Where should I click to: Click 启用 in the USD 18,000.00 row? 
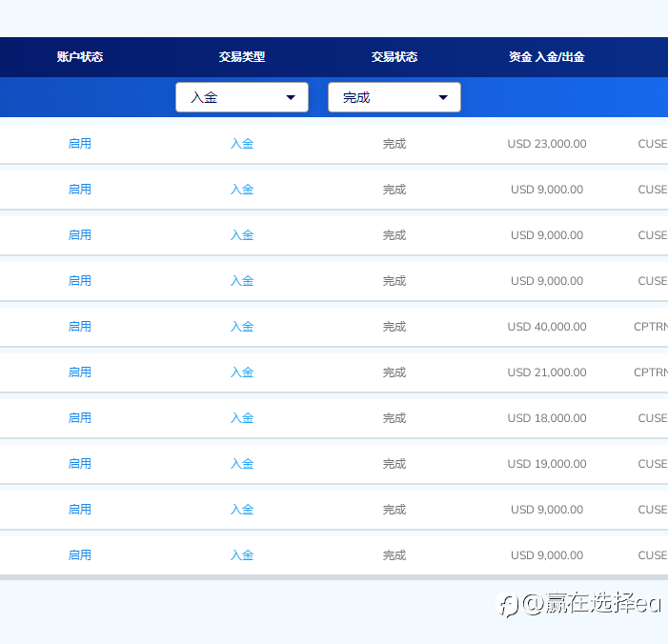pyautogui.click(x=80, y=418)
